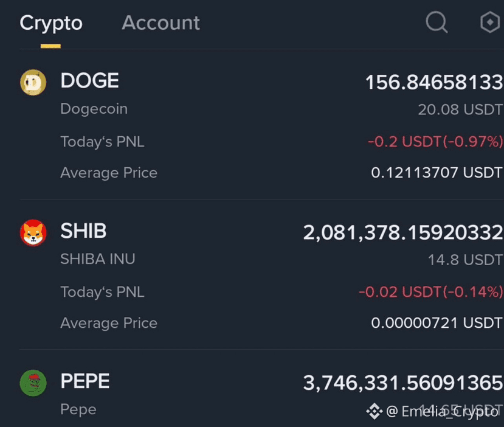
Task: Open the search magnifier icon
Action: [x=437, y=23]
